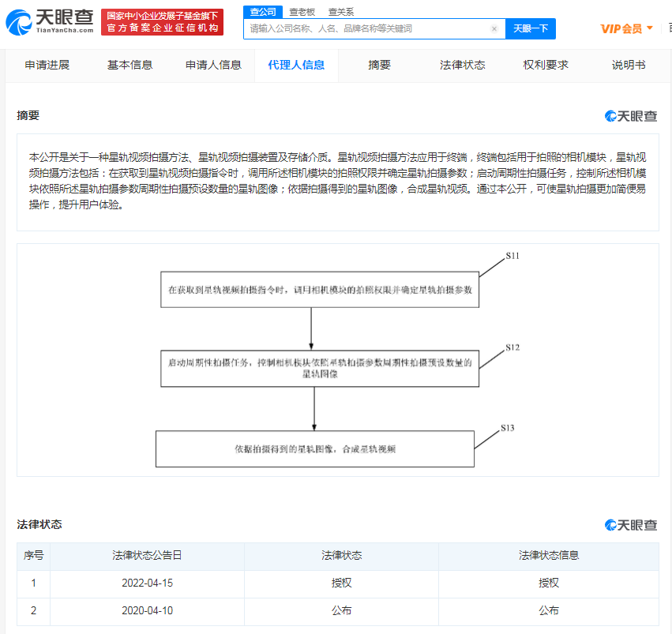Click 公布 in the 法律状态信息 column
The image size is (672, 634).
(x=549, y=610)
